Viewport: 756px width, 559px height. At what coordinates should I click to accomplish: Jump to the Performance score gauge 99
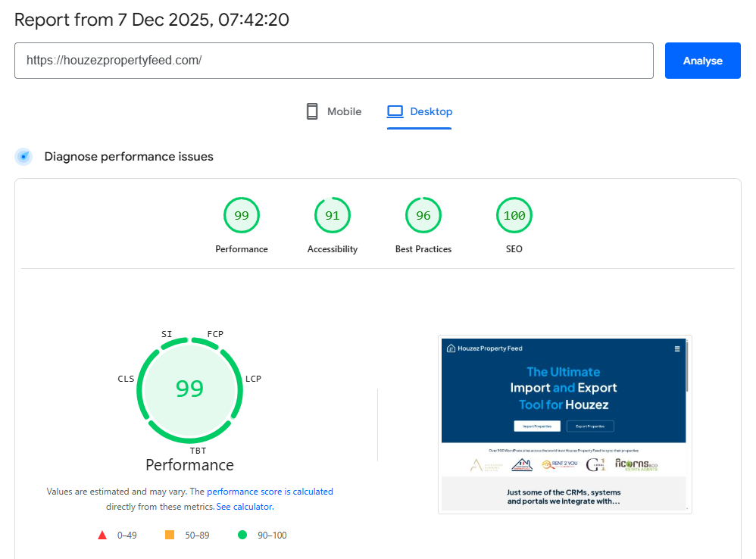242,216
